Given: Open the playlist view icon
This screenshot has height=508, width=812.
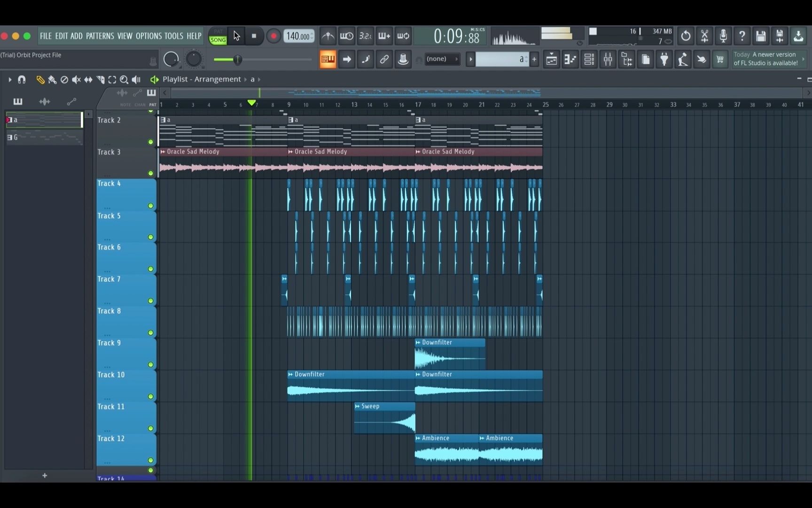Looking at the screenshot, I should pos(551,59).
